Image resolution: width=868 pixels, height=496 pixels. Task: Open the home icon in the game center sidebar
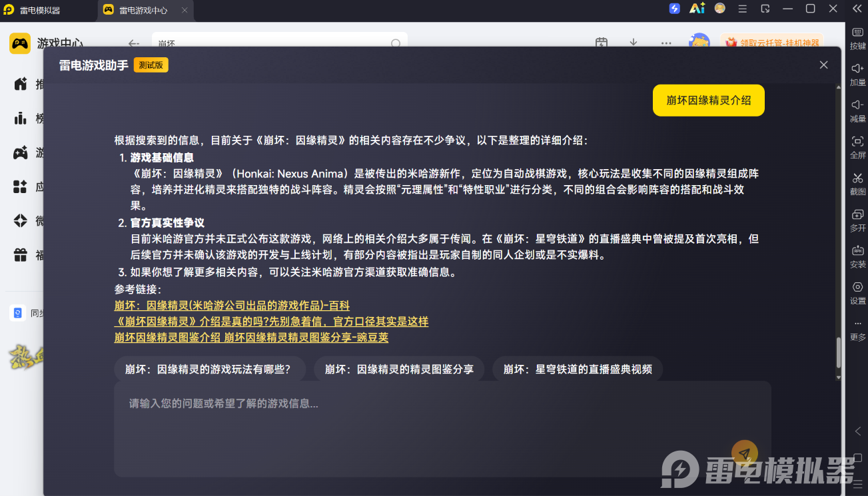(x=21, y=84)
